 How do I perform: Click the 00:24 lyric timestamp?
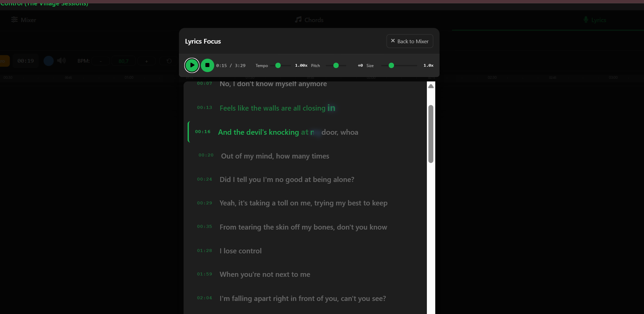pos(205,179)
